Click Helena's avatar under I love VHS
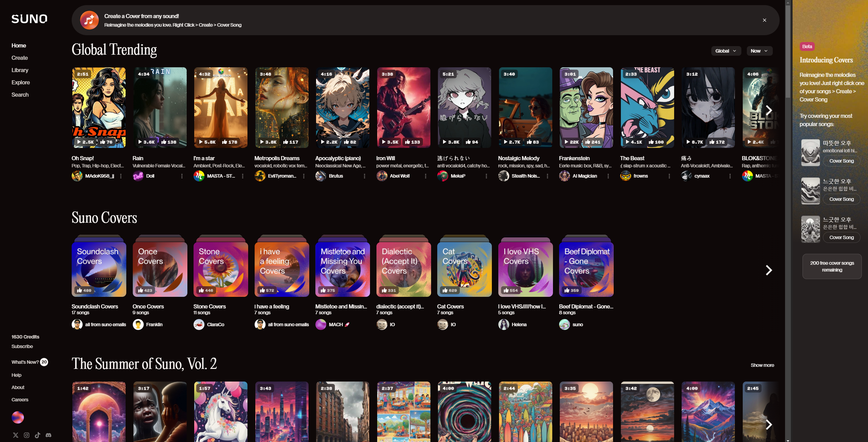Screen dimensions: 868x442 (x=504, y=324)
